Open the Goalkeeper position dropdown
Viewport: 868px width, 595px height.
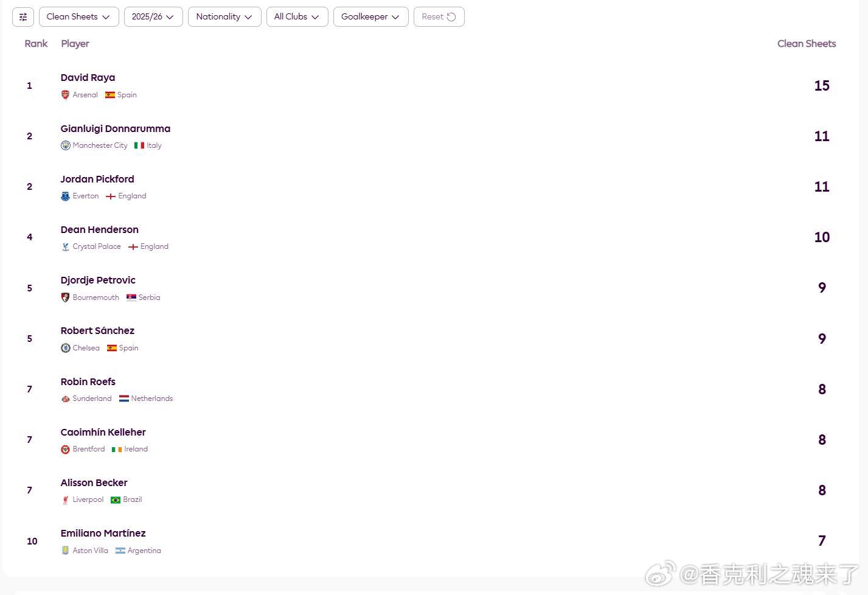click(x=370, y=17)
